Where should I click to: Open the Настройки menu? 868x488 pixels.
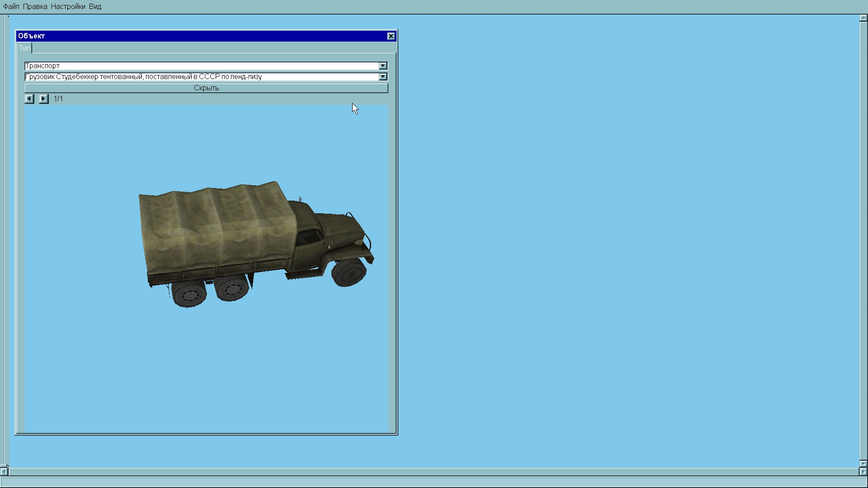(68, 6)
